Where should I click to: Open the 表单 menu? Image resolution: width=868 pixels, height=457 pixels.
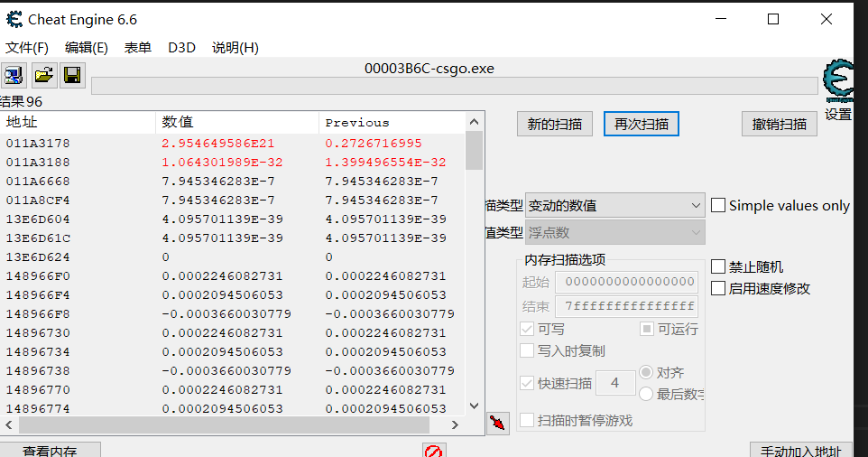pos(138,48)
